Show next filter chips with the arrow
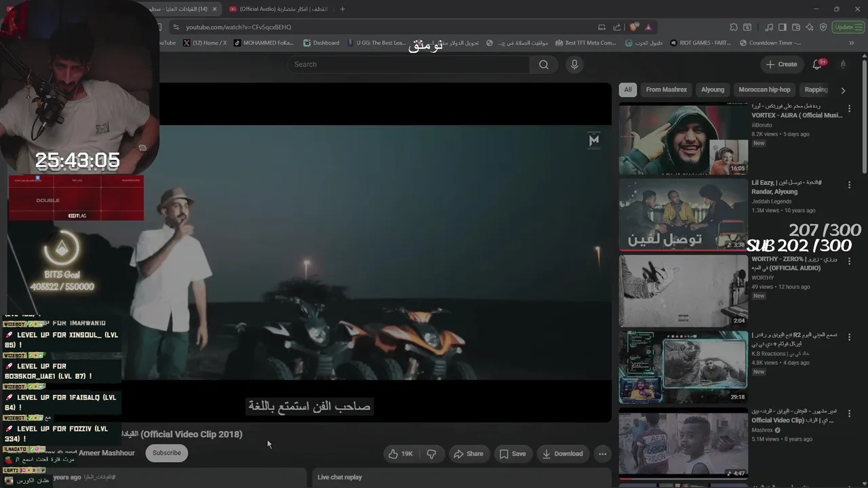This screenshot has height=488, width=868. [843, 90]
